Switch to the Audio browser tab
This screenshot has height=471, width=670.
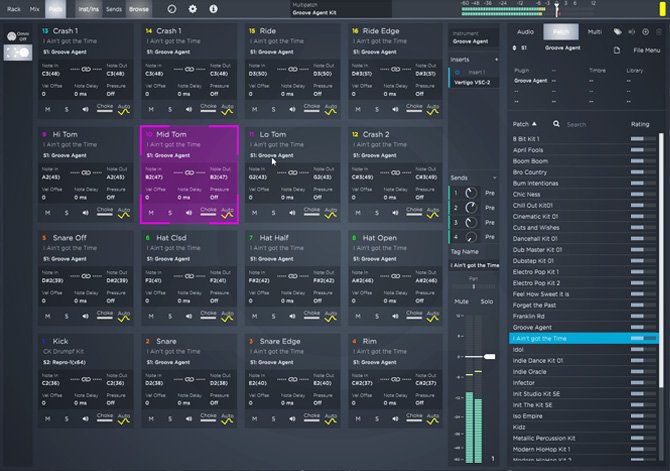click(x=525, y=32)
